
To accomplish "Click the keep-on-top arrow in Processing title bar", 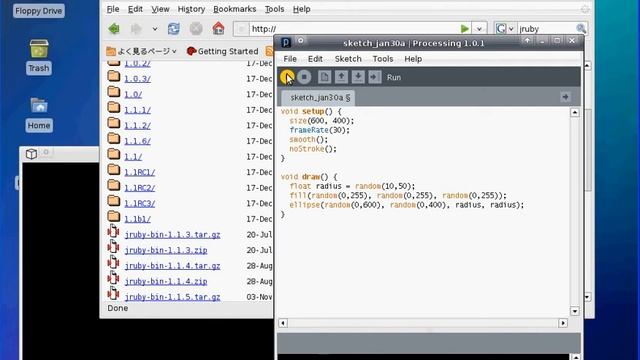I will (x=527, y=40).
